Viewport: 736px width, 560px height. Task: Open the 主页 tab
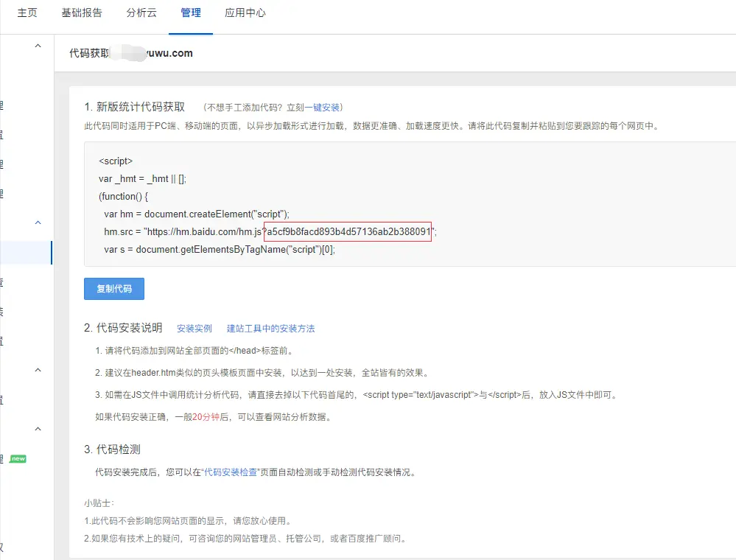(27, 13)
